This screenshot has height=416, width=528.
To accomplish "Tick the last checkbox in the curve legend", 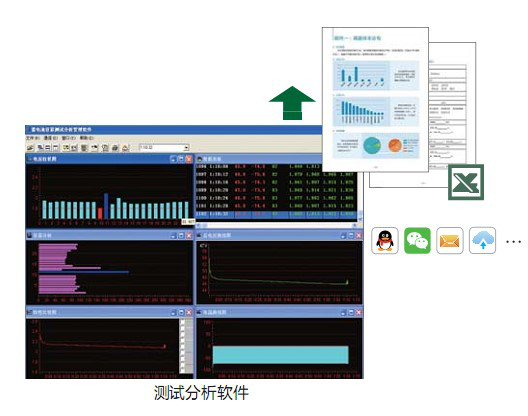I will (183, 370).
